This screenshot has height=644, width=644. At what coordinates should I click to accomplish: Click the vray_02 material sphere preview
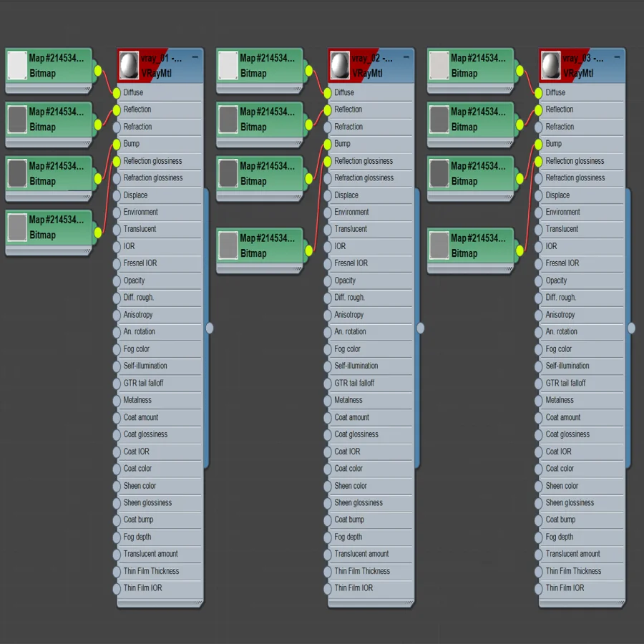point(340,65)
